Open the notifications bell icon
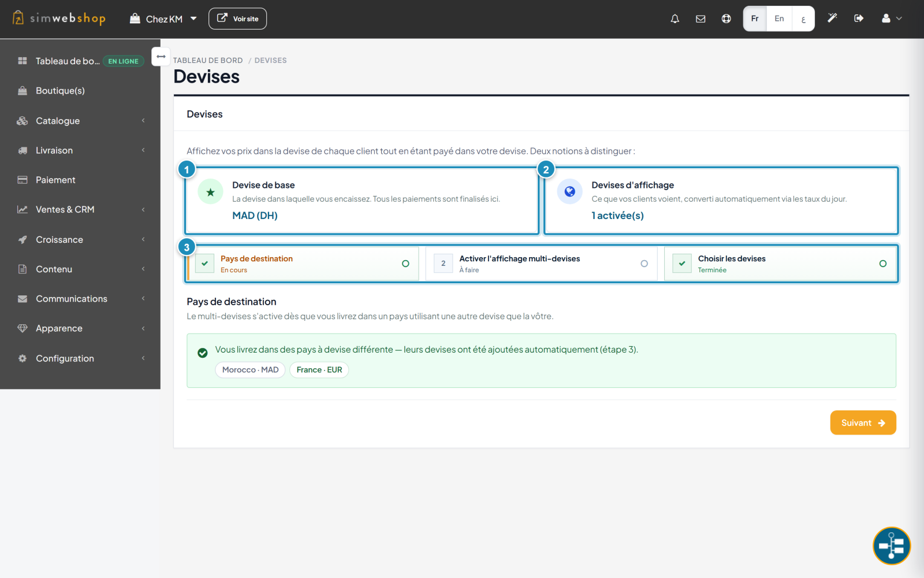Viewport: 924px width, 578px height. coord(675,18)
